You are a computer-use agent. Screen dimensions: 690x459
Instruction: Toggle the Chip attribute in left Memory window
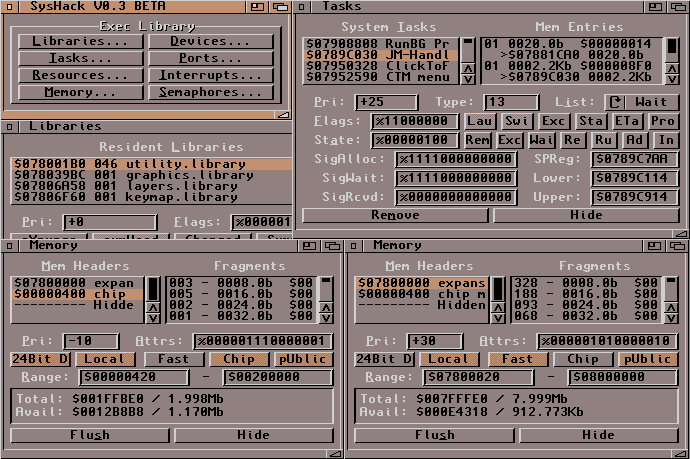click(x=238, y=359)
